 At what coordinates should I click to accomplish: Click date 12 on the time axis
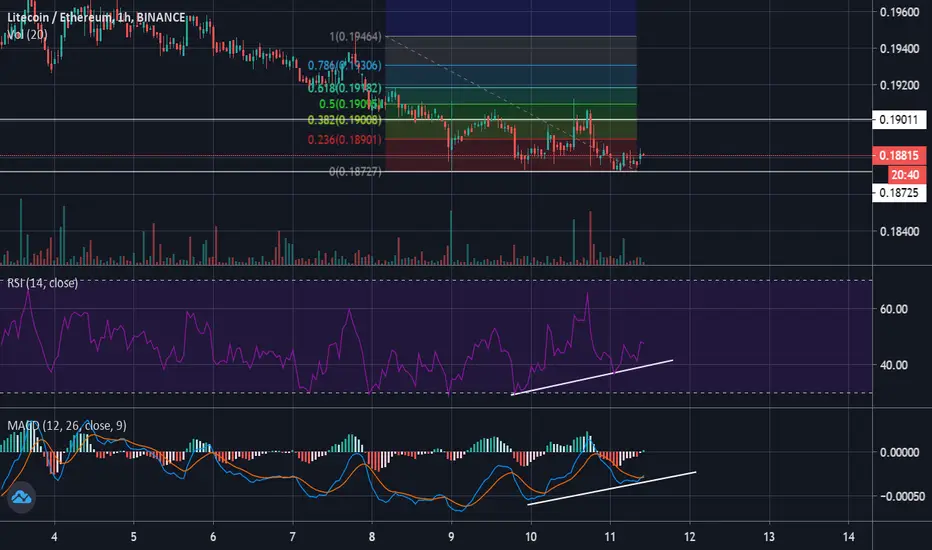pyautogui.click(x=689, y=537)
